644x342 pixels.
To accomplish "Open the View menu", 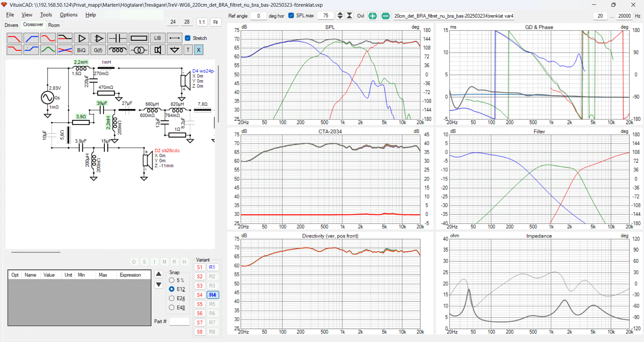I will [27, 15].
